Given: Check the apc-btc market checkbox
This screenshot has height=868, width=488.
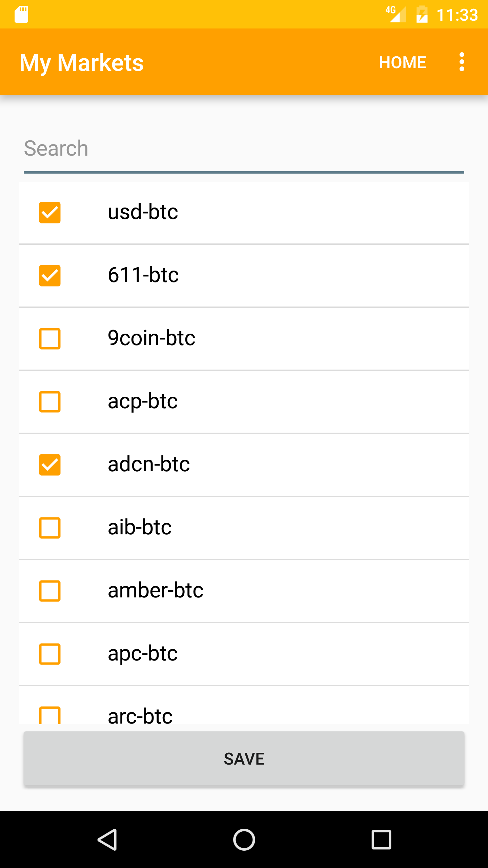Looking at the screenshot, I should point(50,654).
